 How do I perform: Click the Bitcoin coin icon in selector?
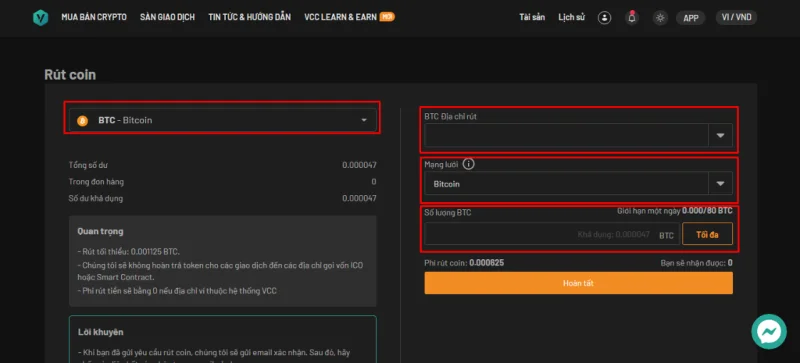point(82,120)
